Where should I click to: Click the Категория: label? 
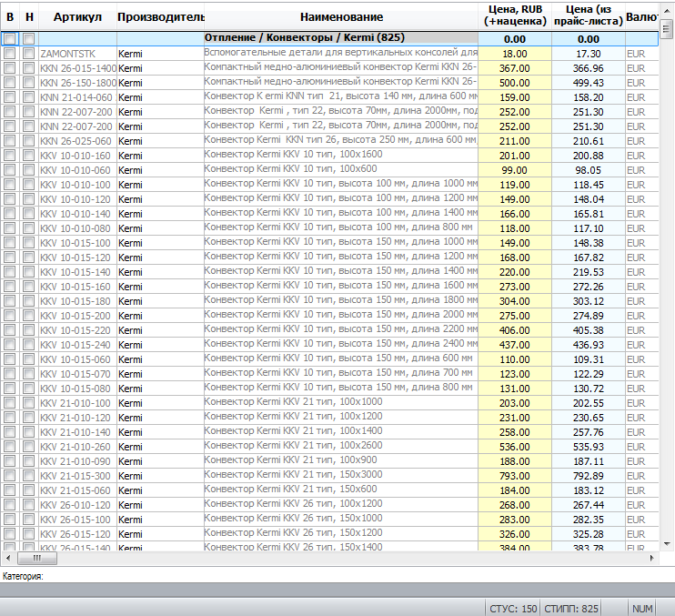coord(23,576)
